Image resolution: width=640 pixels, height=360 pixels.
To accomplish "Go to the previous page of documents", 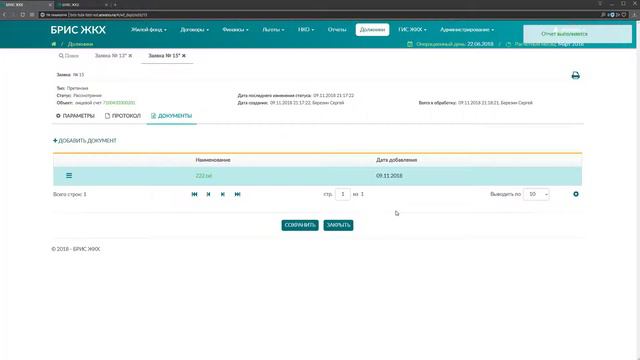I will tap(209, 194).
